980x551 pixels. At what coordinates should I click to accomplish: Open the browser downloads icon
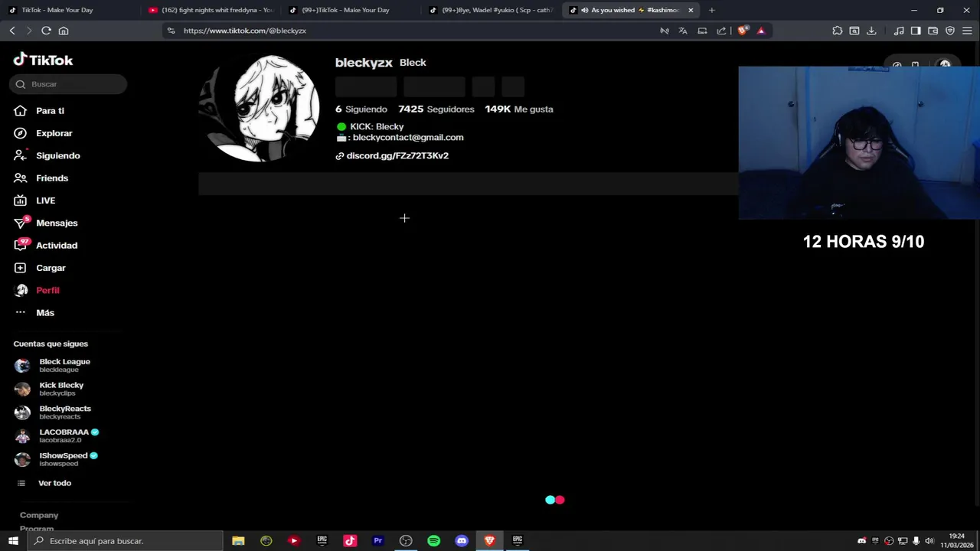tap(872, 31)
